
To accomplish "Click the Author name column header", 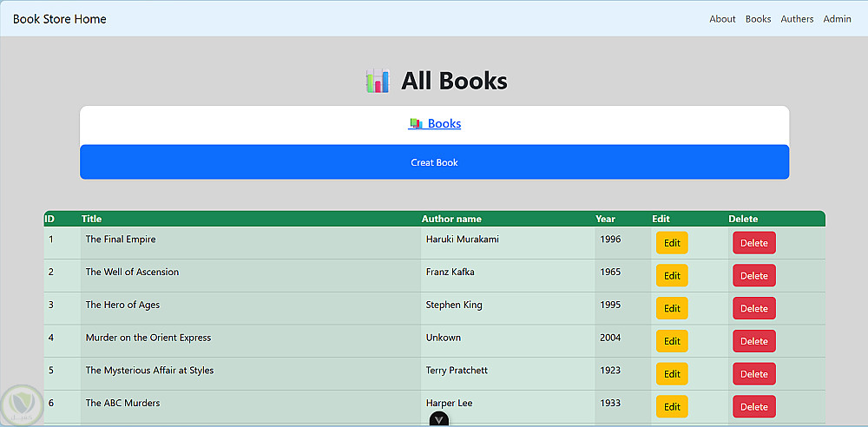I will pos(451,219).
